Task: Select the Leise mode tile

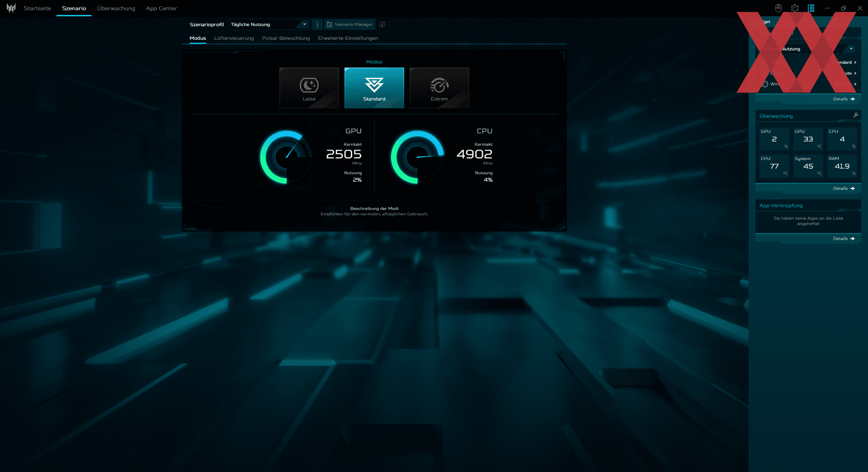Action: 309,88
